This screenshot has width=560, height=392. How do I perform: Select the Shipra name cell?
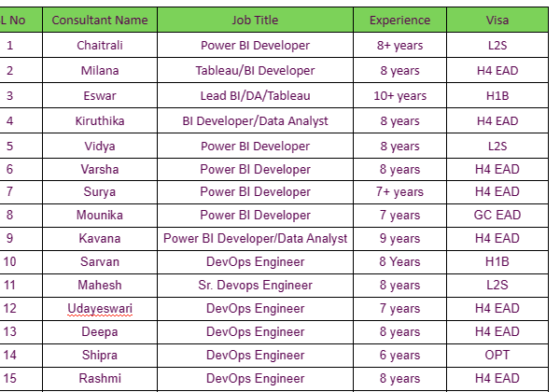point(100,355)
